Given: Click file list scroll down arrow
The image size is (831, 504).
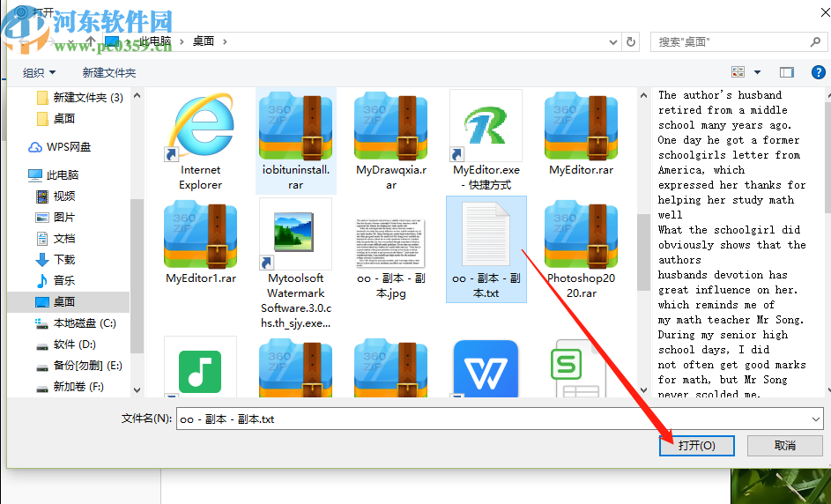Looking at the screenshot, I should tap(643, 390).
